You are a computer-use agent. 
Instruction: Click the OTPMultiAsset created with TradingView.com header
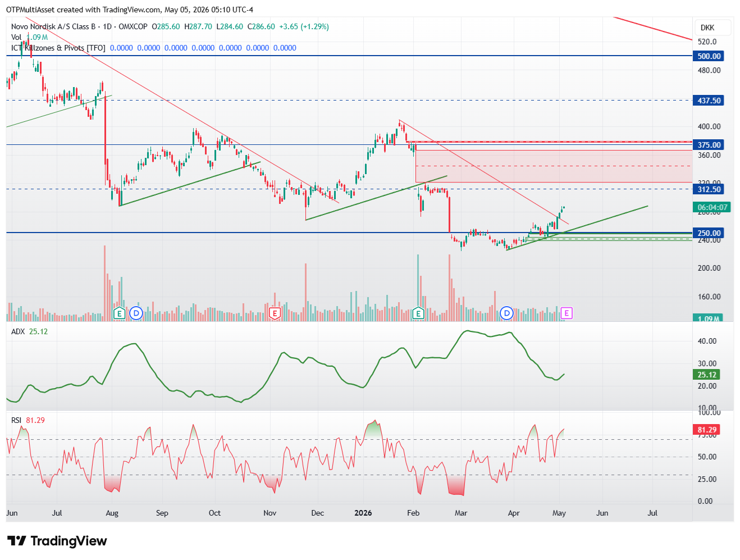[x=130, y=10]
